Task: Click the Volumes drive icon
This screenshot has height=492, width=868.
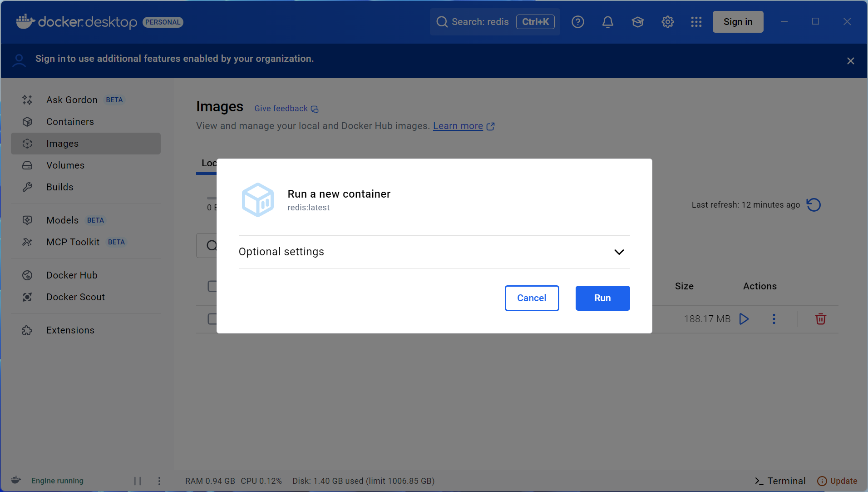Action: (x=27, y=165)
